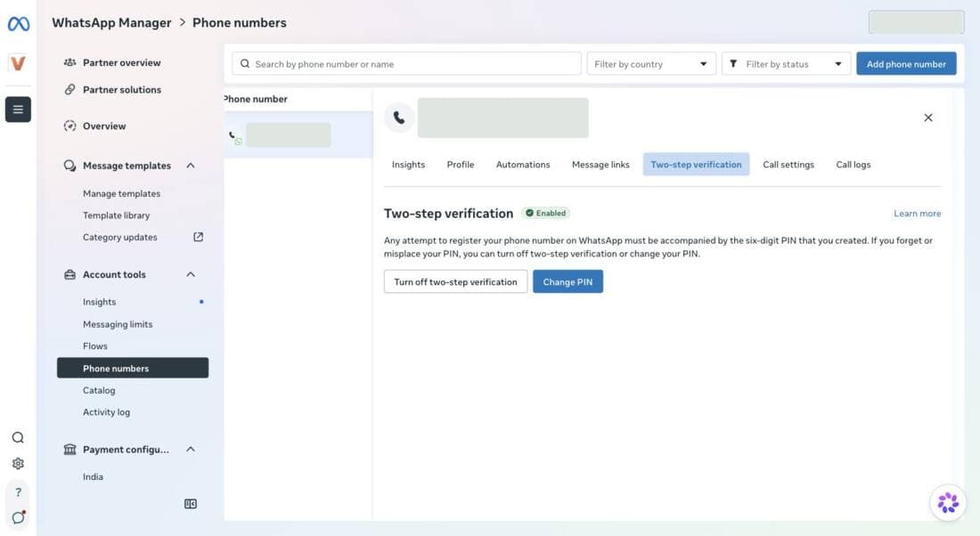Open the business account V logo
980x536 pixels.
coord(18,63)
